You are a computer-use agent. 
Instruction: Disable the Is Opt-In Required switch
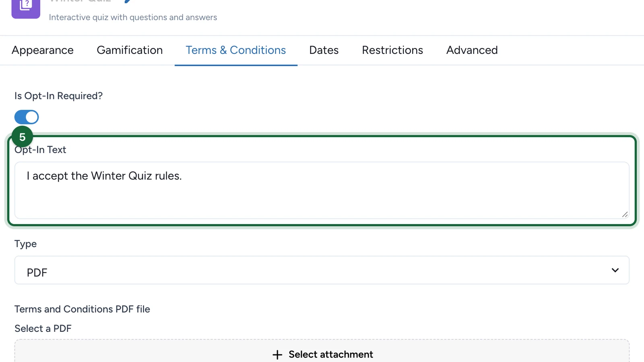pos(27,117)
